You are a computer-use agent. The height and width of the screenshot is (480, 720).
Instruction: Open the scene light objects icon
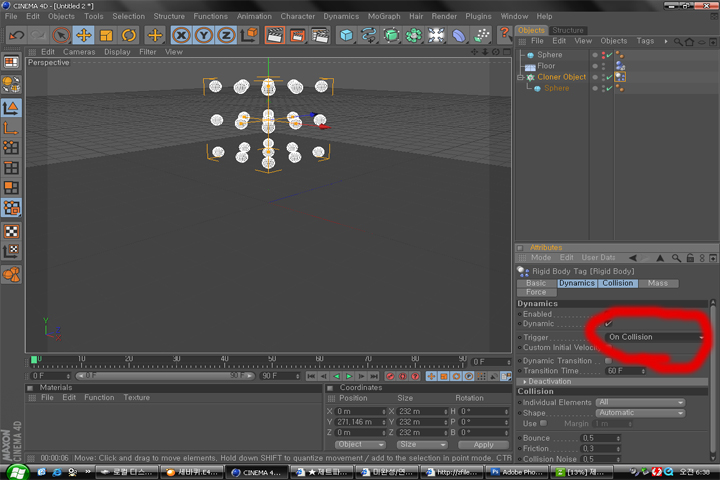coord(436,35)
